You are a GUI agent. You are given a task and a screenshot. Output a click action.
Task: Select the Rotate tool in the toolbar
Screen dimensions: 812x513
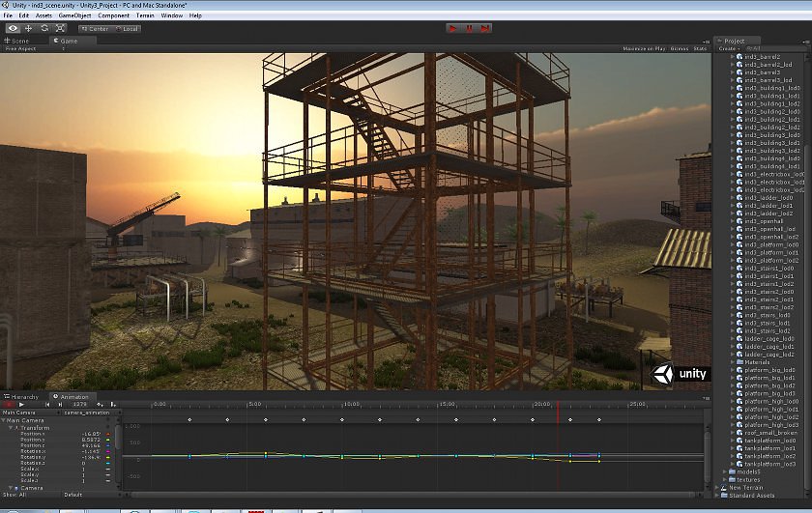click(44, 28)
